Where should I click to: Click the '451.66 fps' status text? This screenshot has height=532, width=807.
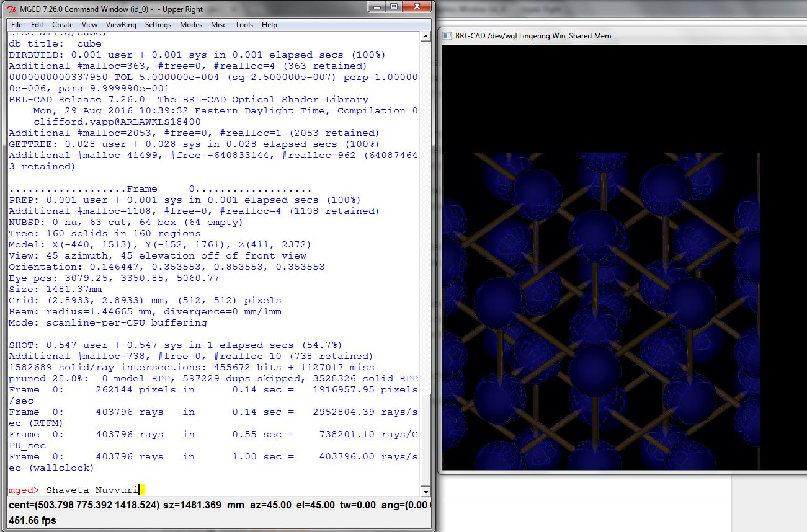[x=32, y=521]
